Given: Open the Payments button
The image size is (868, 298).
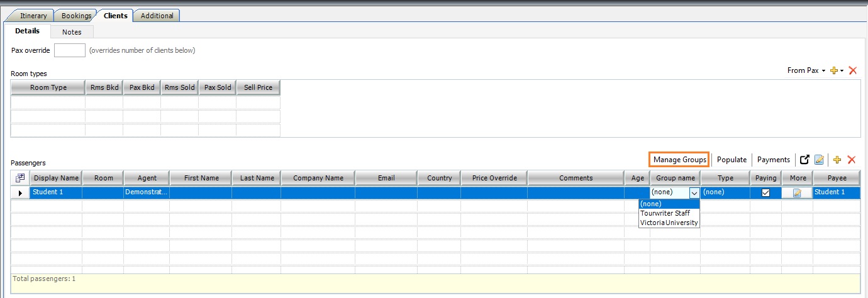Looking at the screenshot, I should tap(773, 160).
